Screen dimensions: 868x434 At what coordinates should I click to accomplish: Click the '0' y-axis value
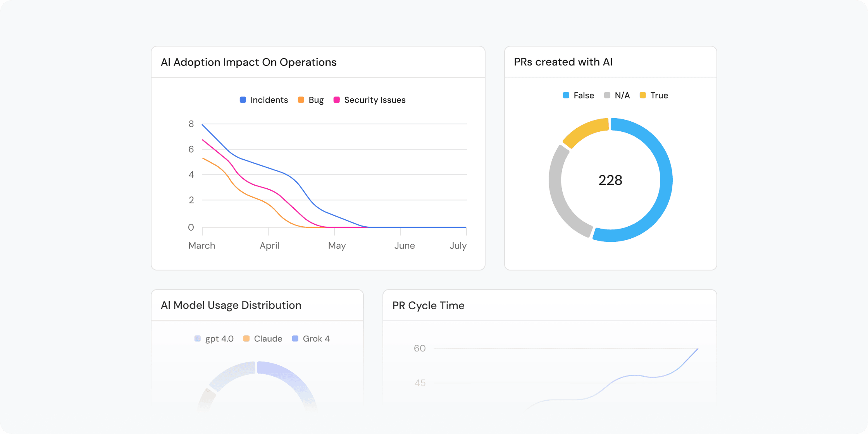[191, 227]
